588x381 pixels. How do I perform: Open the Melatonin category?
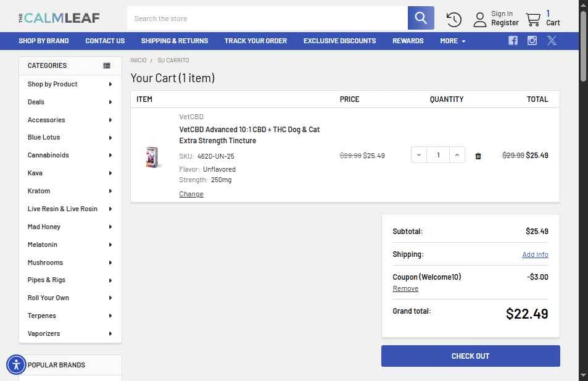pyautogui.click(x=43, y=245)
